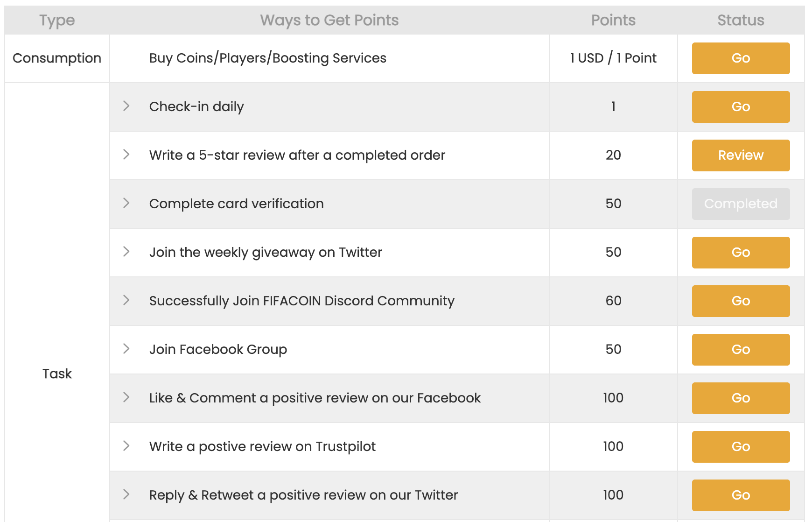Click Go for Buy Coins/Players/Boosting Services
The height and width of the screenshot is (522, 812).
[741, 58]
